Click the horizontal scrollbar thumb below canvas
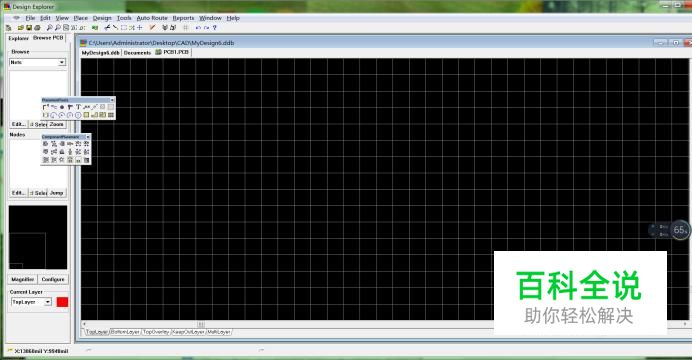 click(x=201, y=324)
